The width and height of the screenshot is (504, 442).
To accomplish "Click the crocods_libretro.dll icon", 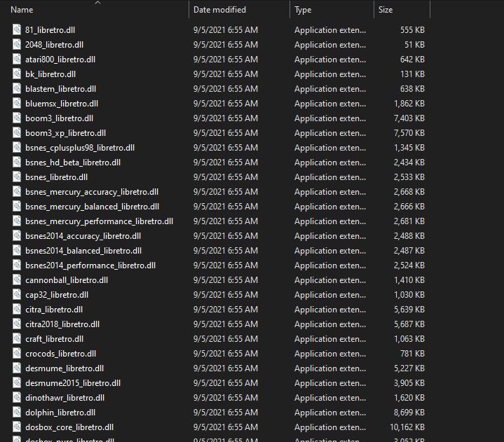I will pyautogui.click(x=17, y=354).
